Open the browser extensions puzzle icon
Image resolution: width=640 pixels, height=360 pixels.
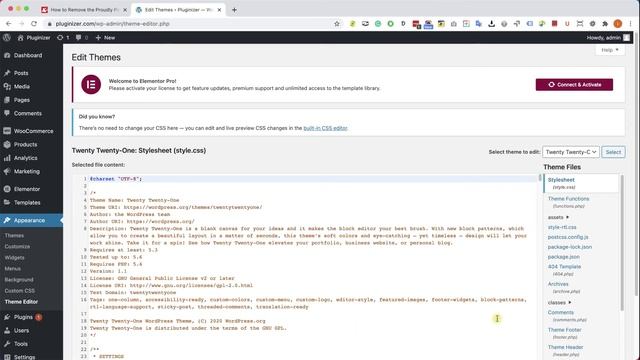coord(605,24)
